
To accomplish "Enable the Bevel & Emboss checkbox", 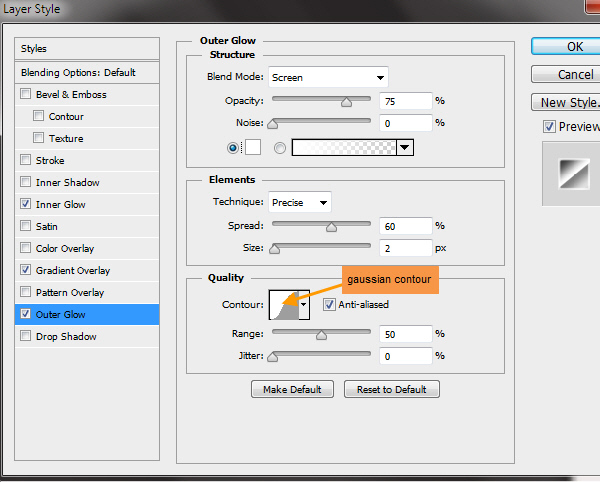I will (x=26, y=95).
